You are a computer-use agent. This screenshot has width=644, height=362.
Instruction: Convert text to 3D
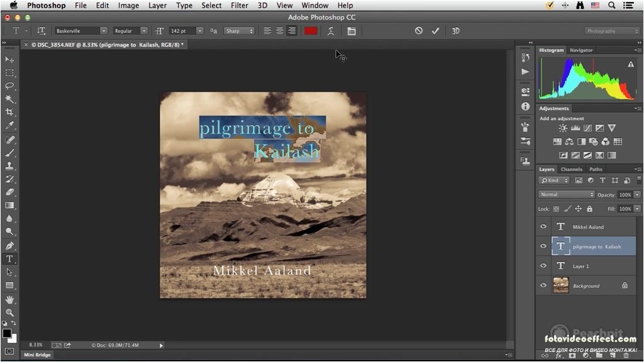pyautogui.click(x=455, y=31)
